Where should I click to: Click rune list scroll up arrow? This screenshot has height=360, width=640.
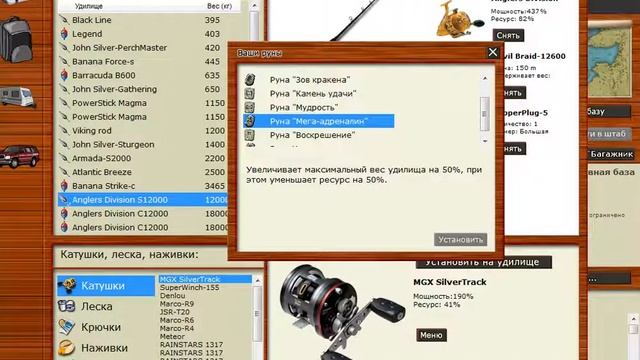coord(484,78)
